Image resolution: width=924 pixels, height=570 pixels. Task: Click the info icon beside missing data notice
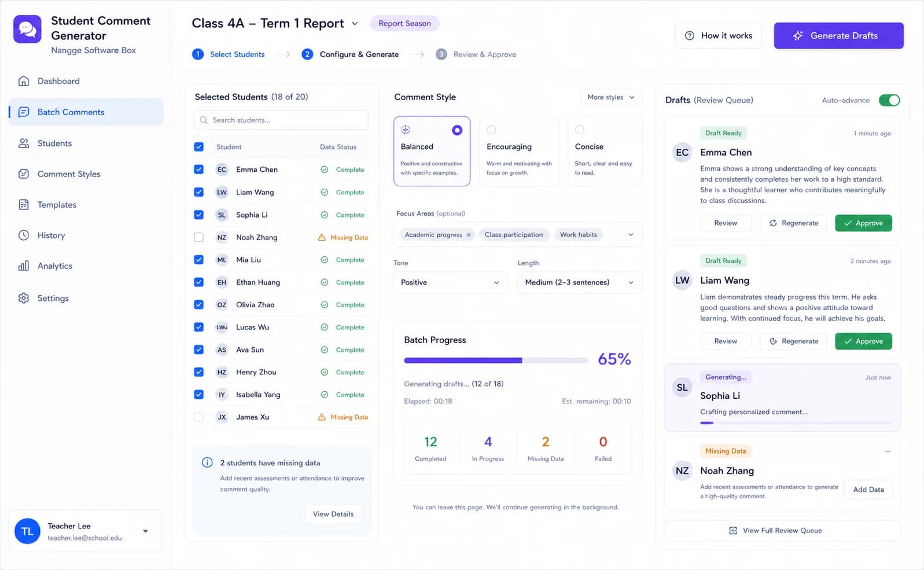pyautogui.click(x=207, y=462)
